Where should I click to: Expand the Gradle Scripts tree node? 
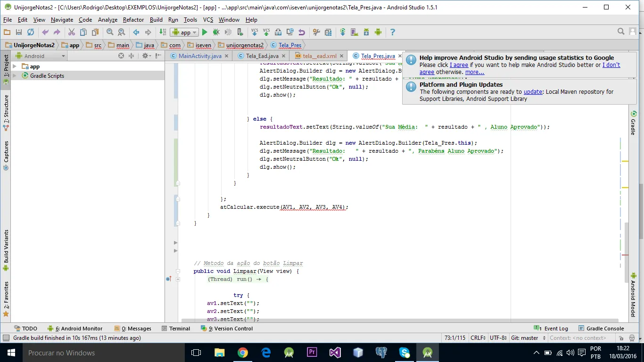click(x=15, y=76)
